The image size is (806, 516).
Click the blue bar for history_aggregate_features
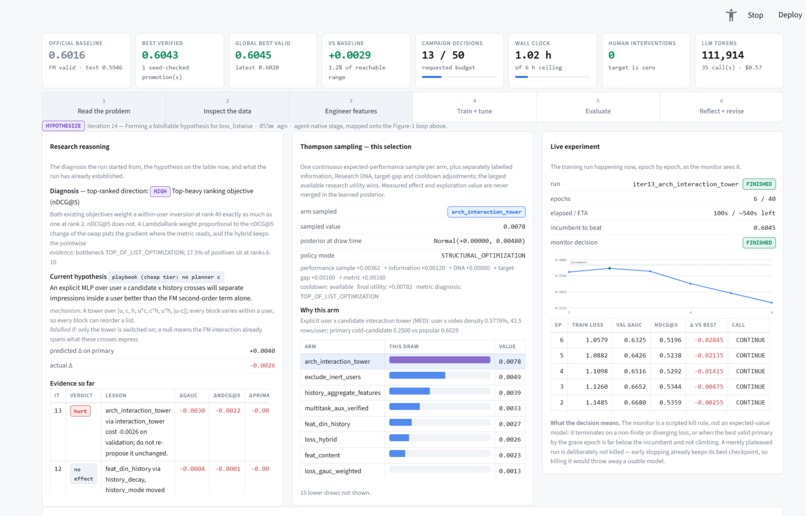point(409,392)
